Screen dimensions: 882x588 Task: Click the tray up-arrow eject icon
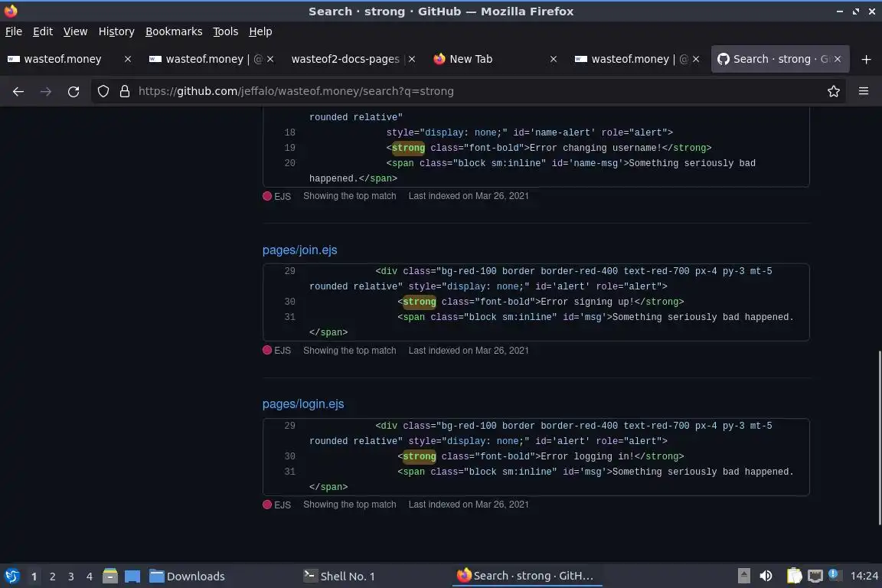[x=743, y=577]
